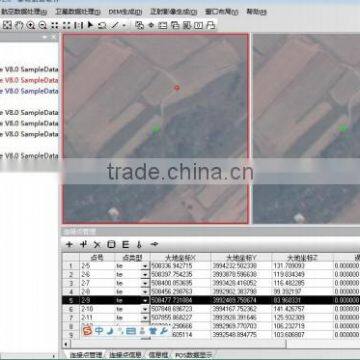Click the plus add point icon

coord(69,244)
